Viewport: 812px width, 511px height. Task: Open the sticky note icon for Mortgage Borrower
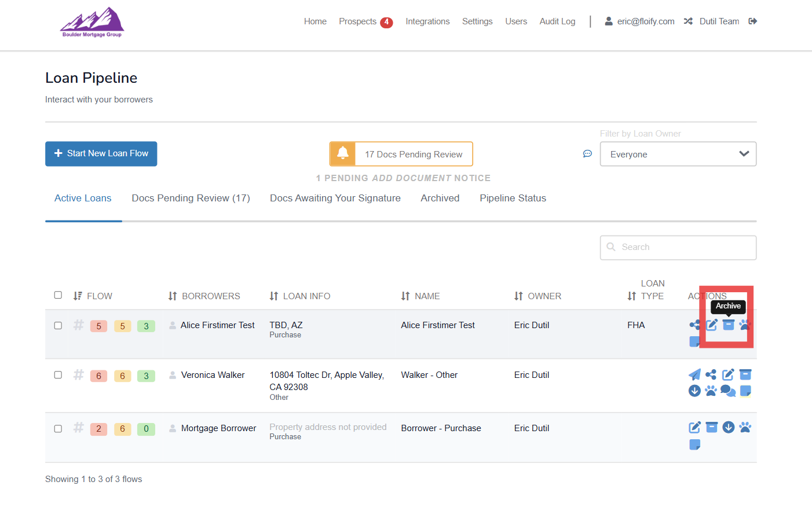[694, 444]
